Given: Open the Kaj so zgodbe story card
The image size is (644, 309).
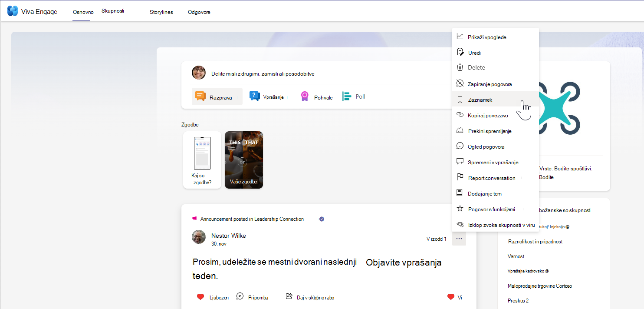Looking at the screenshot, I should [x=202, y=160].
